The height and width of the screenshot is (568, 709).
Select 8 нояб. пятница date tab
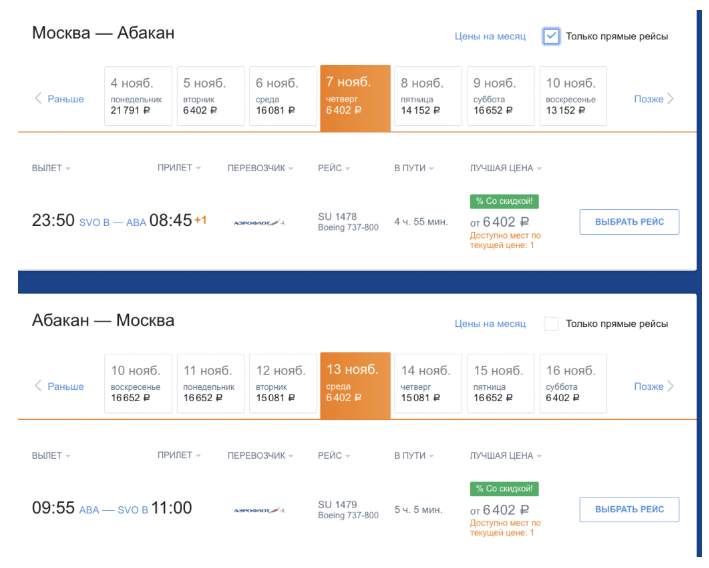pos(428,96)
